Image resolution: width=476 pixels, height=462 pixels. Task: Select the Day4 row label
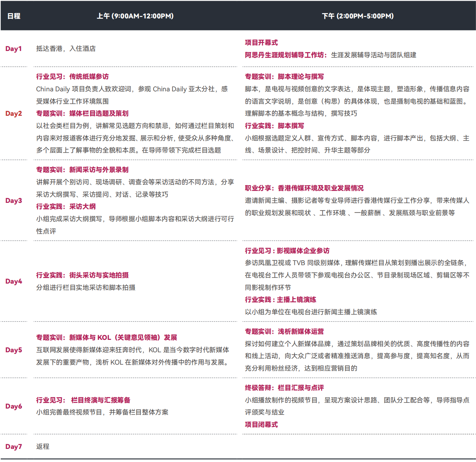[x=13, y=281]
